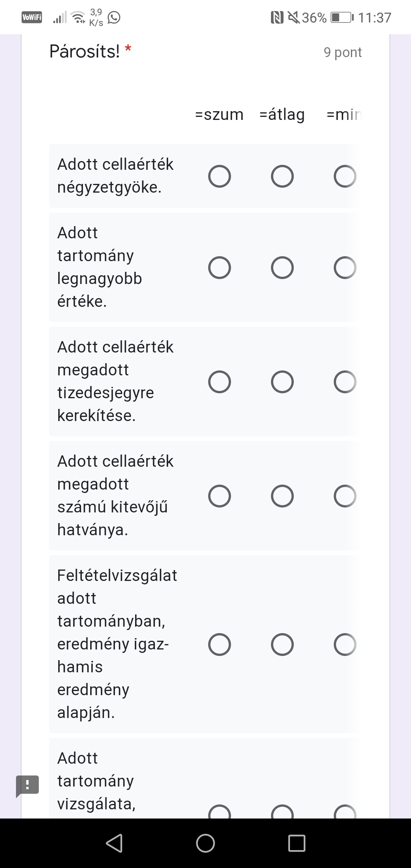Tap the WhatsApp notification icon
The width and height of the screenshot is (411, 868).
click(x=114, y=18)
